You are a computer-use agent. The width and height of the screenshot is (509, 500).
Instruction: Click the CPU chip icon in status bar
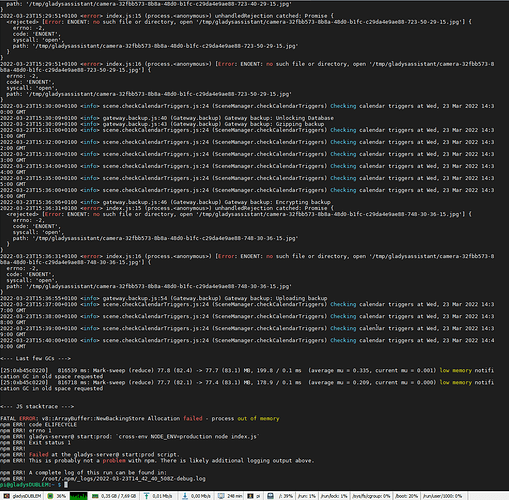(50, 496)
